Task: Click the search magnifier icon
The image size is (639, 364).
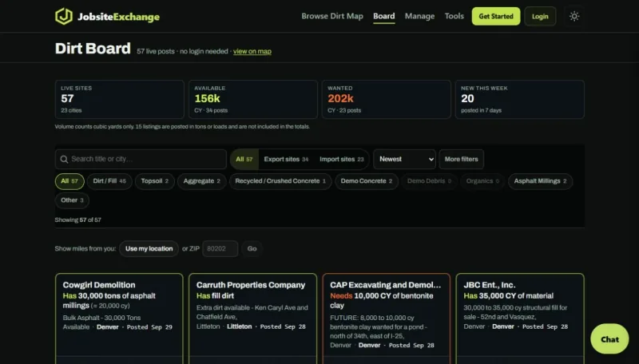Action: (x=64, y=159)
